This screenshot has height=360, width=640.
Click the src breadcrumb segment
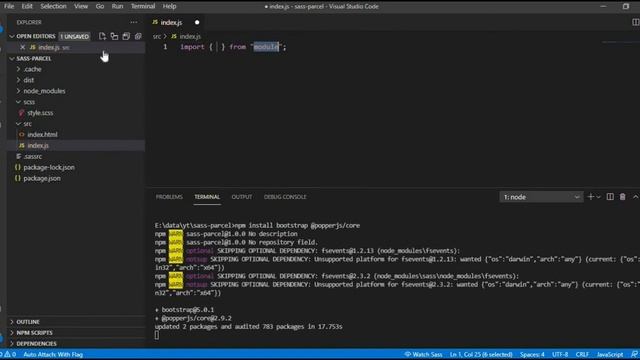click(x=157, y=36)
